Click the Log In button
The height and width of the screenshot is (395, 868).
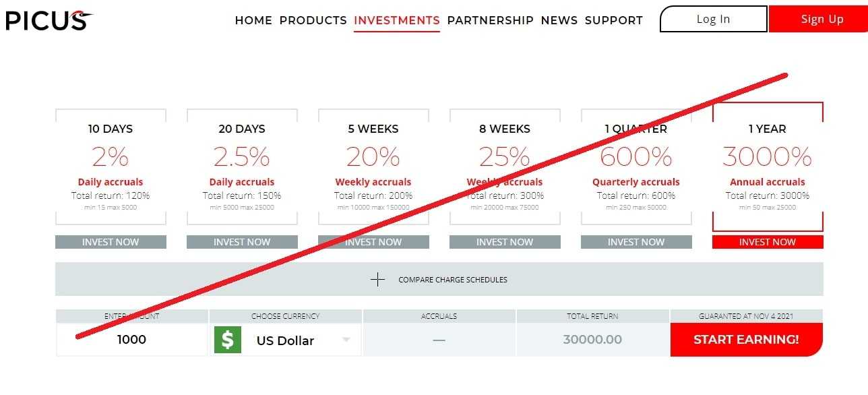pos(714,19)
